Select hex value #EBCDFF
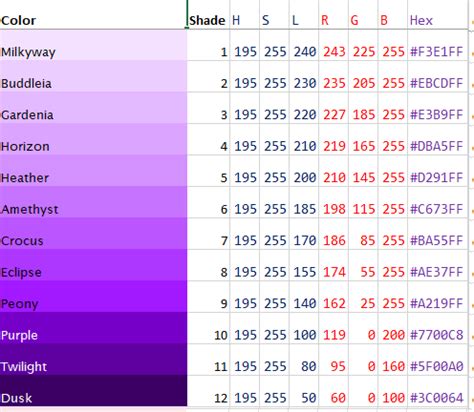The width and height of the screenshot is (474, 412). (438, 76)
